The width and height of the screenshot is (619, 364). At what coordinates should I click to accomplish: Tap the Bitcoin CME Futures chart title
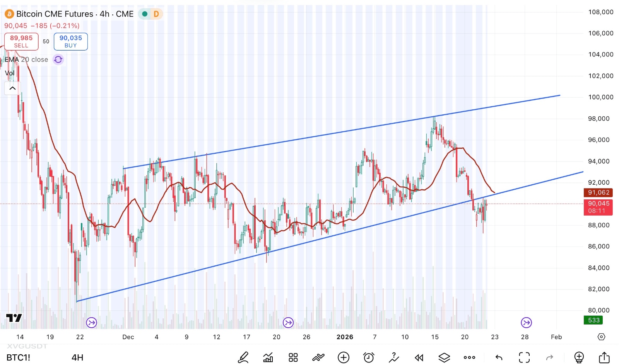pos(75,14)
